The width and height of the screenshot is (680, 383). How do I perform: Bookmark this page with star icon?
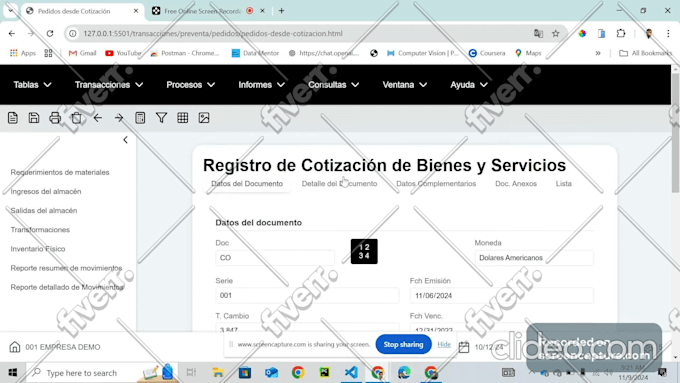tap(556, 33)
